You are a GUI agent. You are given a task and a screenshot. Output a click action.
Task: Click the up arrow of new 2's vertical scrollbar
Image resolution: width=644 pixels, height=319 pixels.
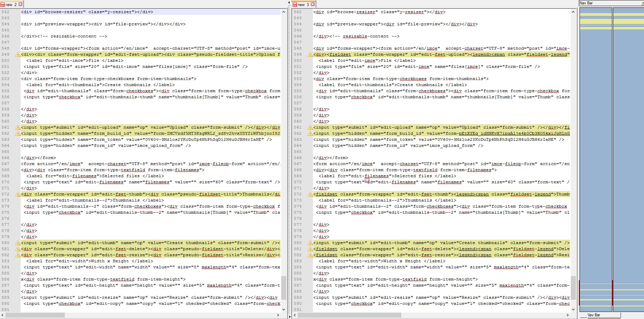coord(284,12)
